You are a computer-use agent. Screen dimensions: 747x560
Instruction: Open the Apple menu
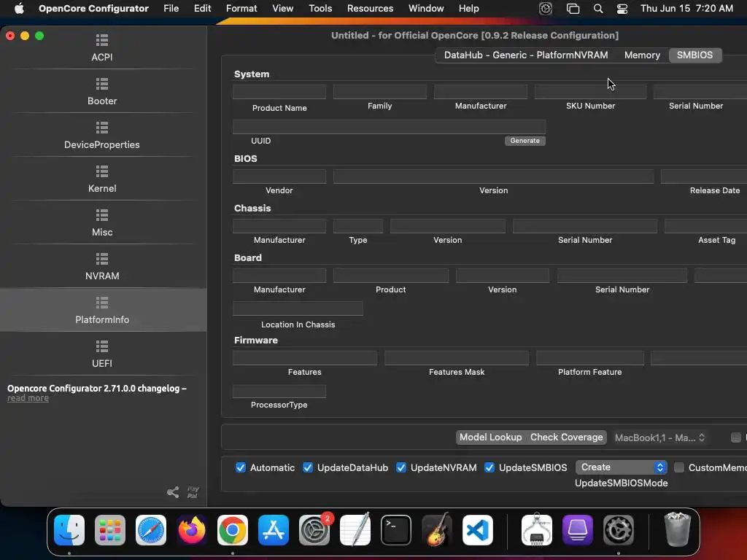pyautogui.click(x=19, y=9)
